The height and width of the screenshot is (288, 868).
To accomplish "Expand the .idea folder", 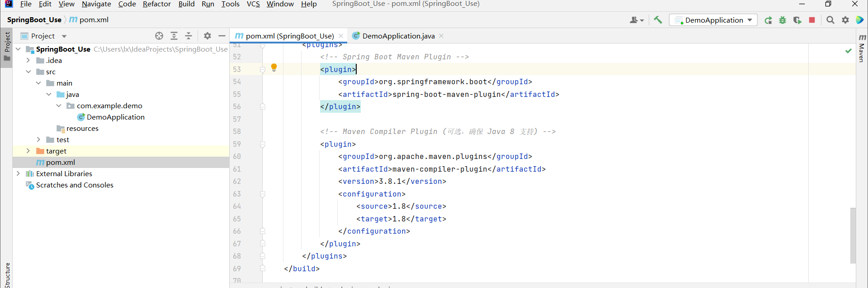I will (x=28, y=60).
